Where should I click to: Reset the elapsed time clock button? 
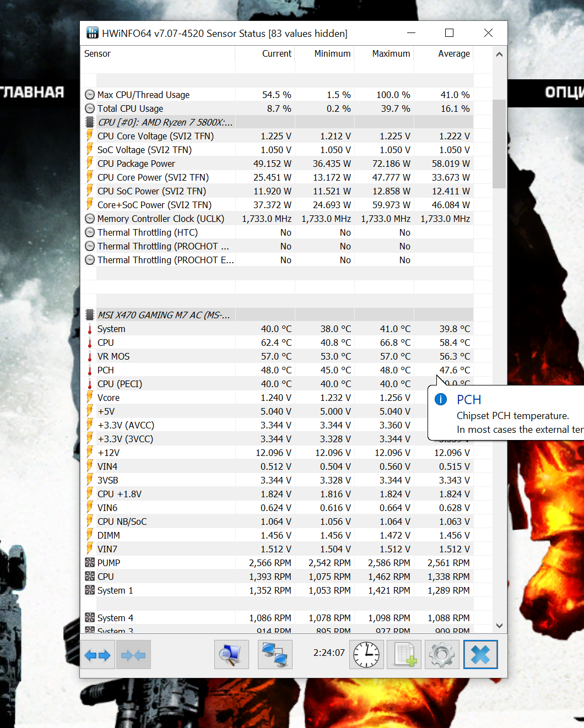click(366, 655)
